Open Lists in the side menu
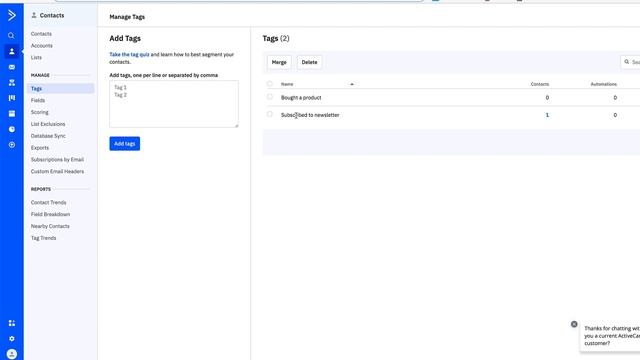Image resolution: width=640 pixels, height=360 pixels. click(36, 58)
